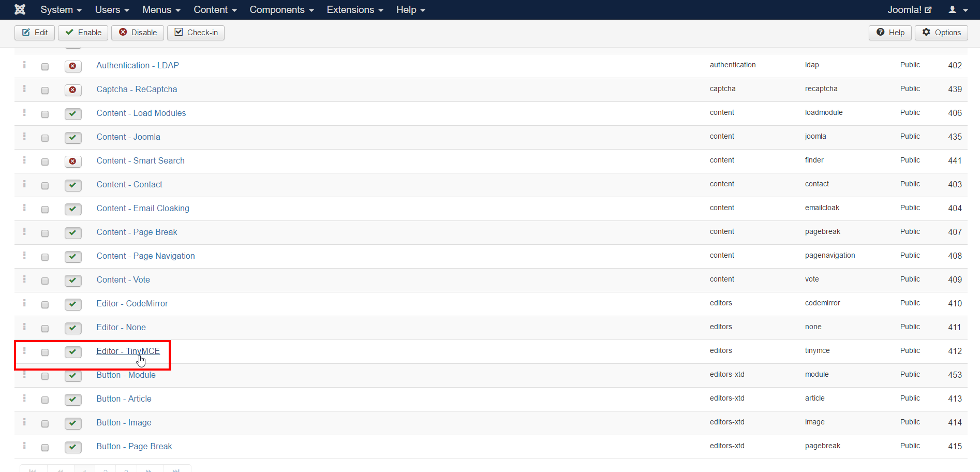
Task: Open the Options toolbar button
Action: [941, 33]
